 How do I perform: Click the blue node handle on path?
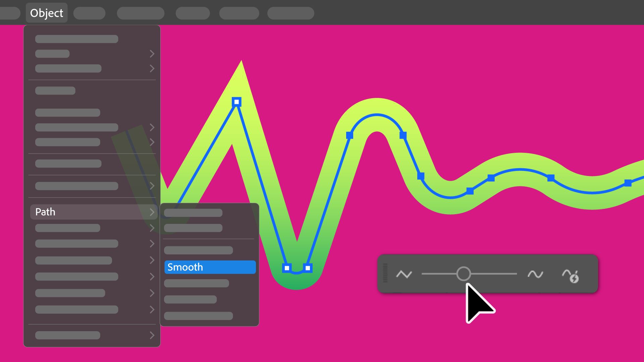point(236,103)
